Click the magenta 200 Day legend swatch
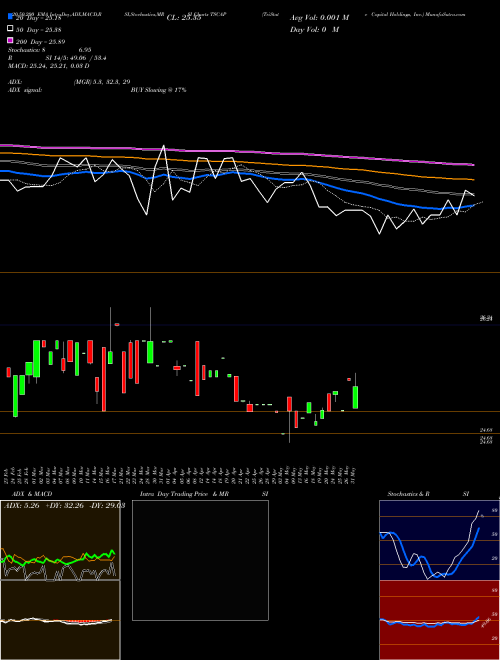Viewport: 500px width, 660px height. tap(11, 40)
